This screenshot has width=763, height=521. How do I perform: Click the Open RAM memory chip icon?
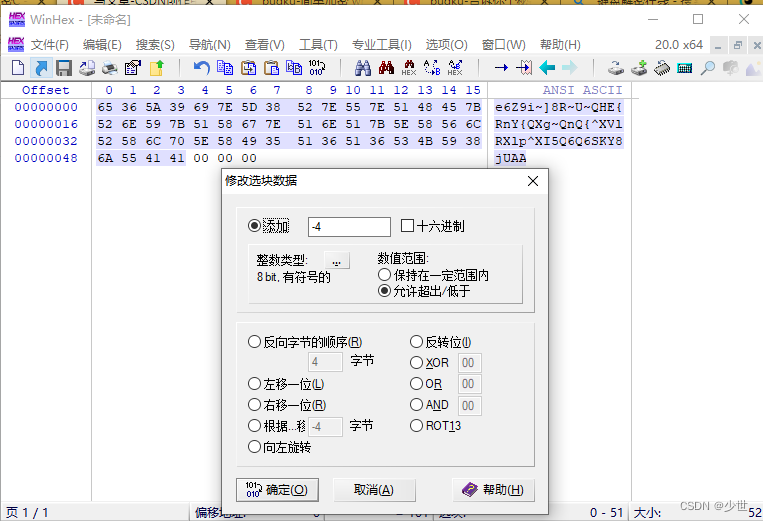662,68
